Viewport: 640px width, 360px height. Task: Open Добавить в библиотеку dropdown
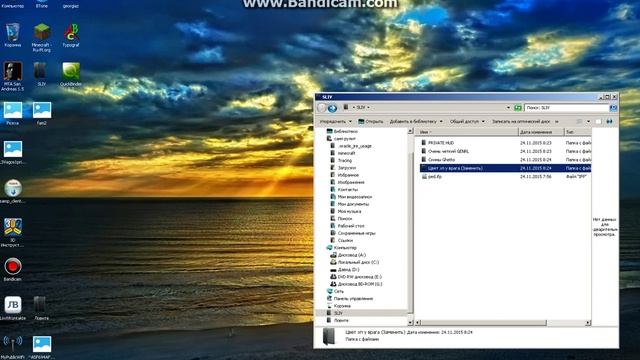(416, 122)
